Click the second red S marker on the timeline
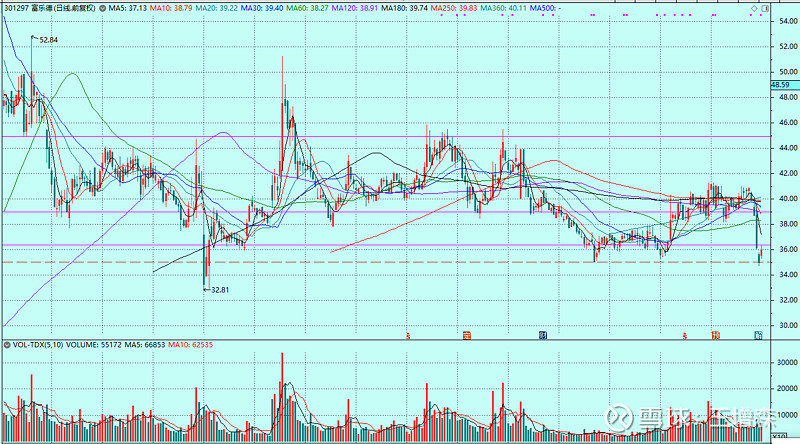 coord(685,336)
